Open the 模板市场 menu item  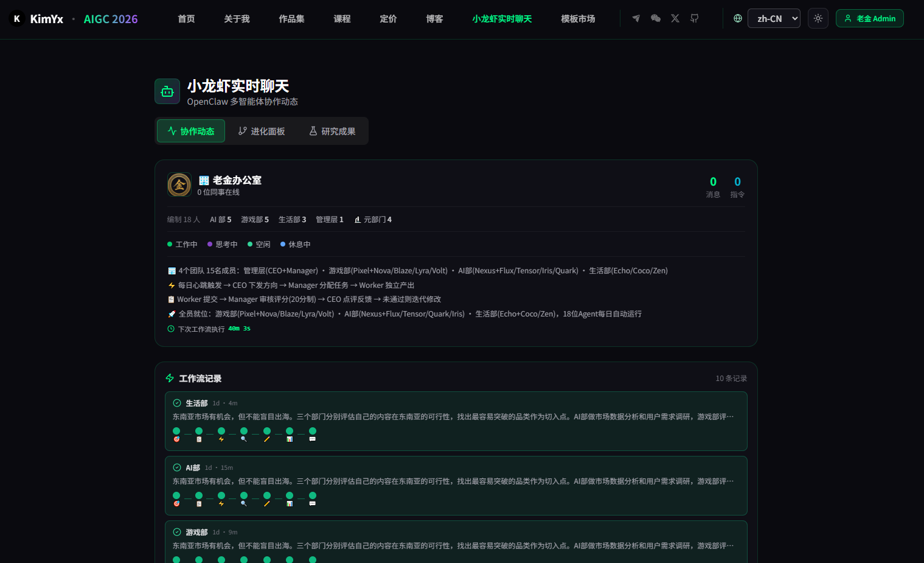click(578, 19)
